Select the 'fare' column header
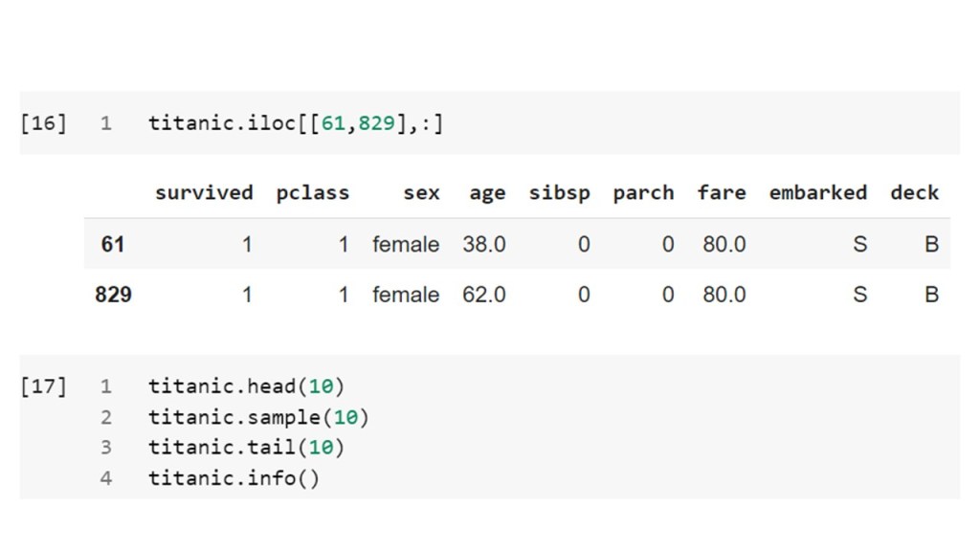The height and width of the screenshot is (551, 980). point(722,192)
